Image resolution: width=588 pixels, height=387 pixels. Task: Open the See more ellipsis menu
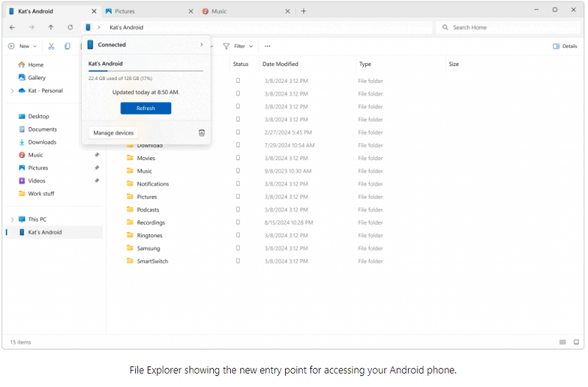point(268,46)
